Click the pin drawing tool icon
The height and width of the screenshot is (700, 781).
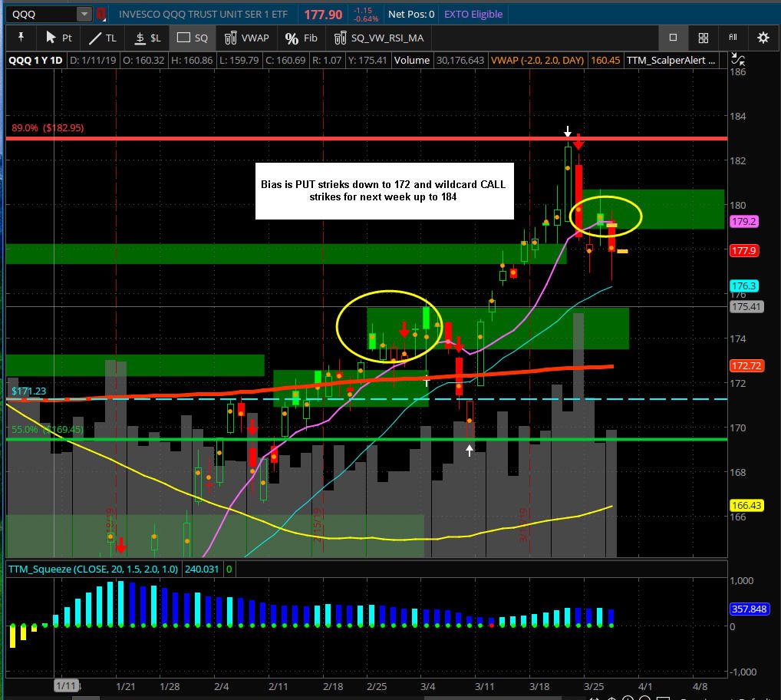coord(21,38)
